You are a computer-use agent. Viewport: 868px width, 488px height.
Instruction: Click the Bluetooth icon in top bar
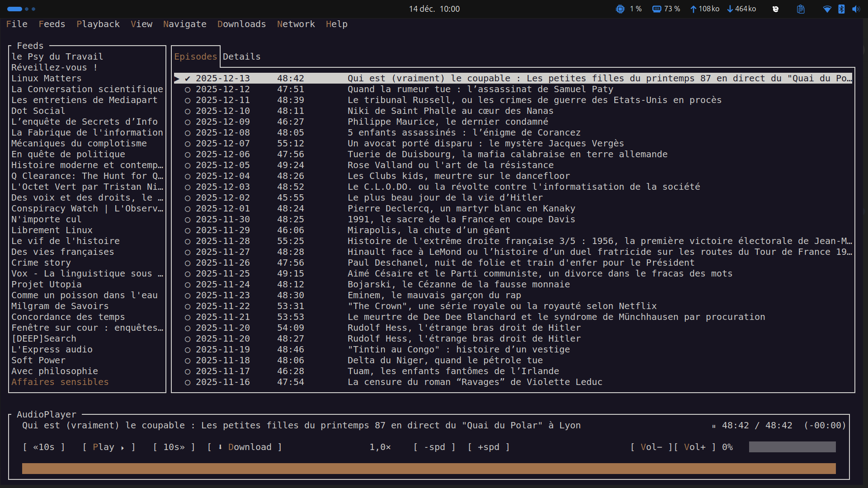841,9
